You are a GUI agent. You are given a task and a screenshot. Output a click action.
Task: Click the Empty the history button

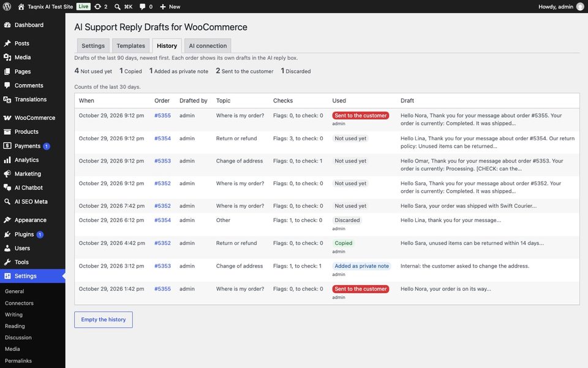pos(104,320)
